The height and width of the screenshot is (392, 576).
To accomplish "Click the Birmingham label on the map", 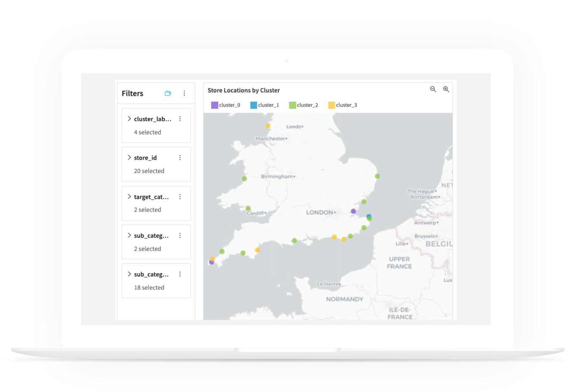I will 277,177.
